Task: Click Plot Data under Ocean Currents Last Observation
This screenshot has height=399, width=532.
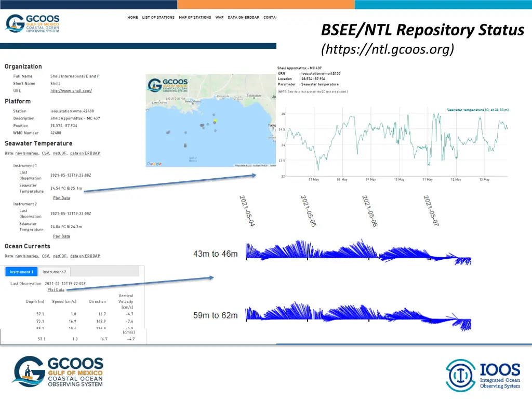Action: click(56, 290)
